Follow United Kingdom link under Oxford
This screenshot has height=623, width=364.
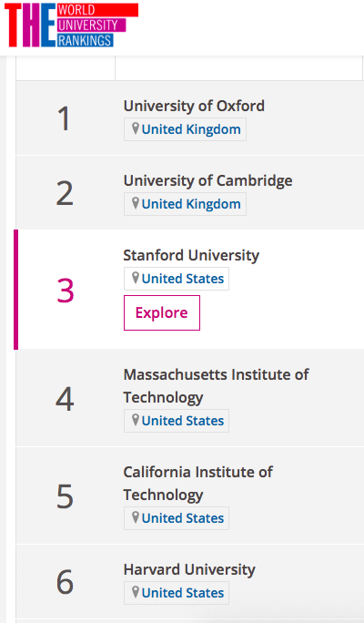[191, 129]
